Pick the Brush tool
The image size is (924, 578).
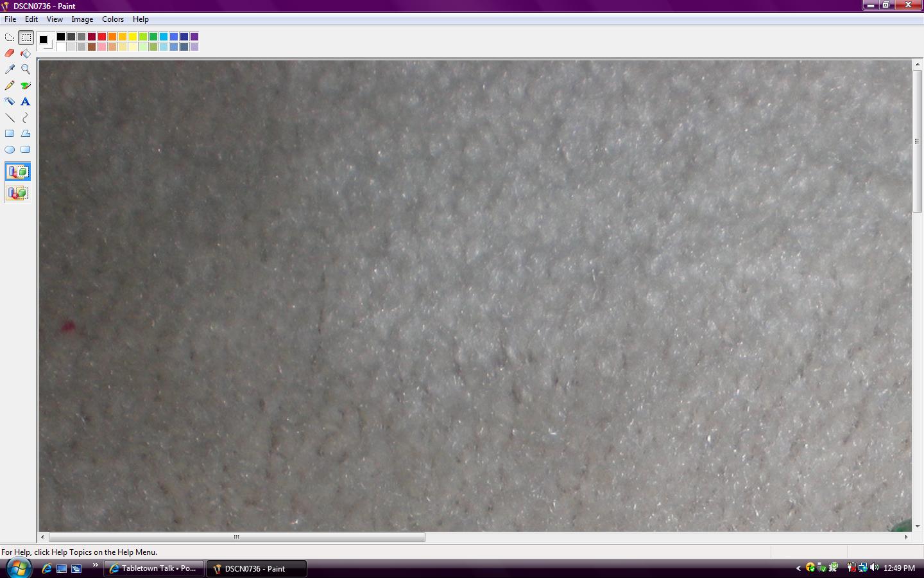26,85
